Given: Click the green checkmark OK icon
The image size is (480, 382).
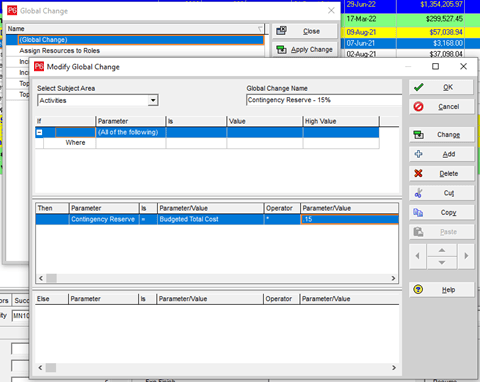Looking at the screenshot, I should [418, 87].
